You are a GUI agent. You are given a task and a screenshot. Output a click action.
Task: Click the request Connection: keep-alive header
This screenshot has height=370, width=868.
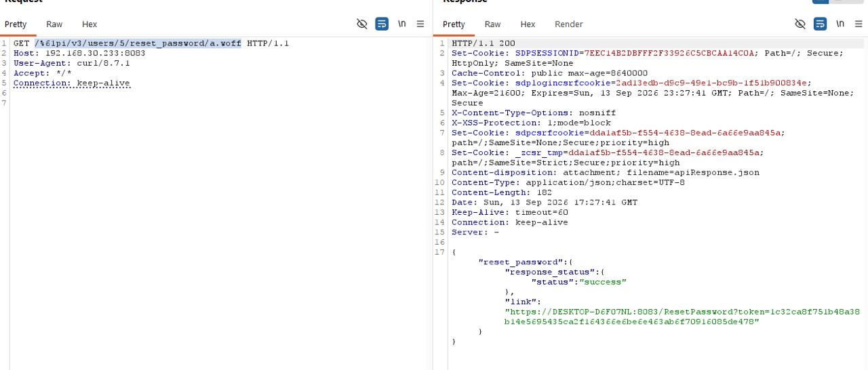[x=71, y=83]
